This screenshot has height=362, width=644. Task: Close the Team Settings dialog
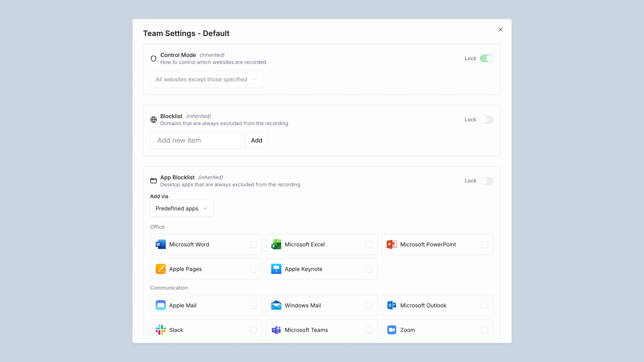(500, 29)
